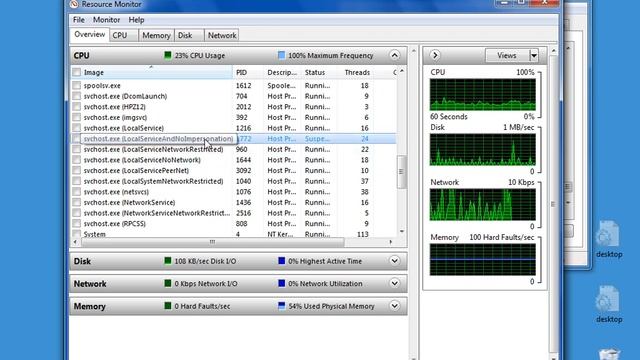The width and height of the screenshot is (640, 360).
Task: Expand the Disk section chevron
Action: point(394,261)
